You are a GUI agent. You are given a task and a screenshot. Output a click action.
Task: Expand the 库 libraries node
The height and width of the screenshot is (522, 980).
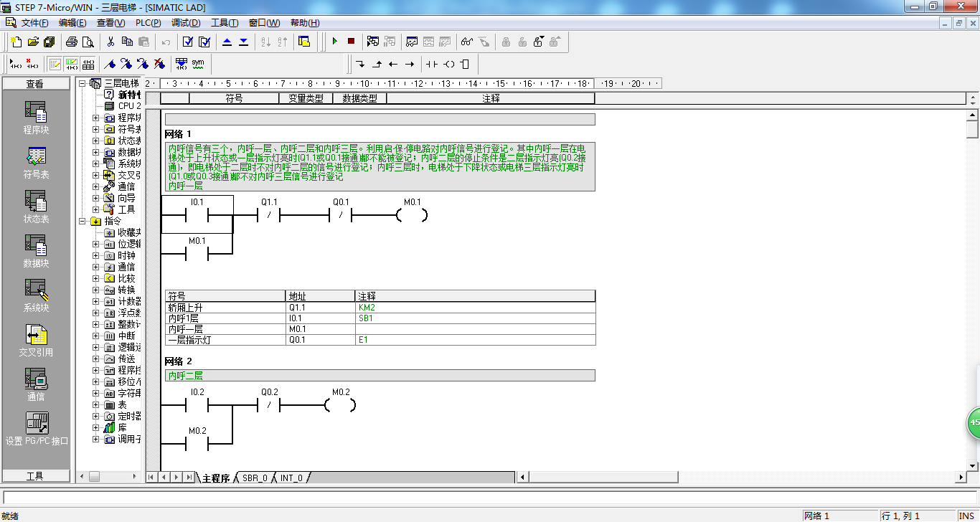click(x=96, y=427)
